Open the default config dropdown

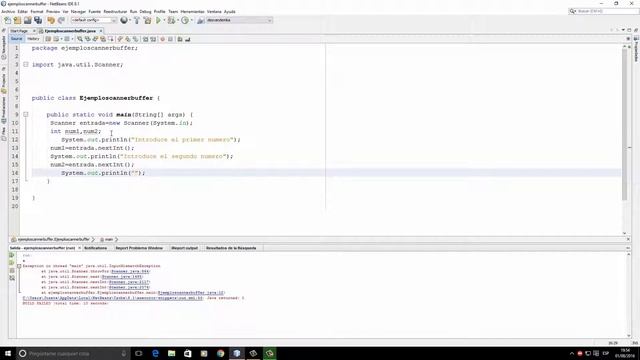point(94,20)
